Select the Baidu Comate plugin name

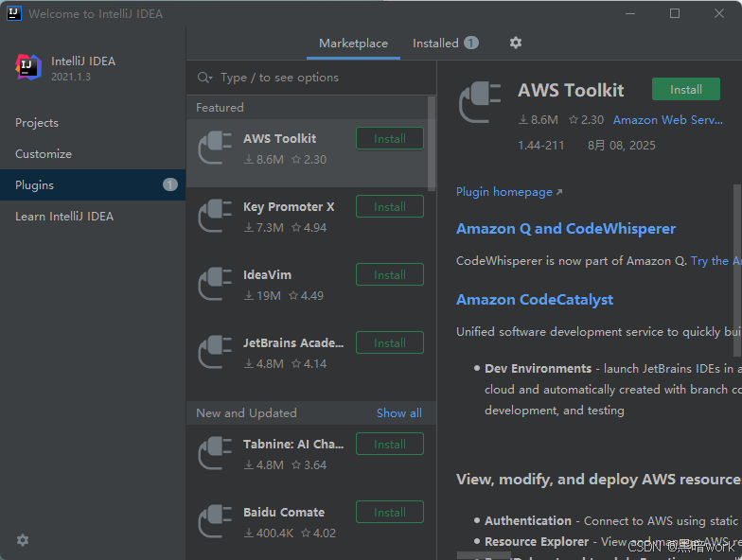284,513
